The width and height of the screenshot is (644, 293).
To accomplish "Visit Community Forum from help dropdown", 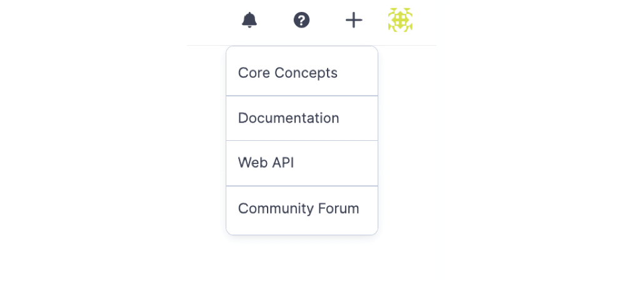I will click(x=298, y=208).
